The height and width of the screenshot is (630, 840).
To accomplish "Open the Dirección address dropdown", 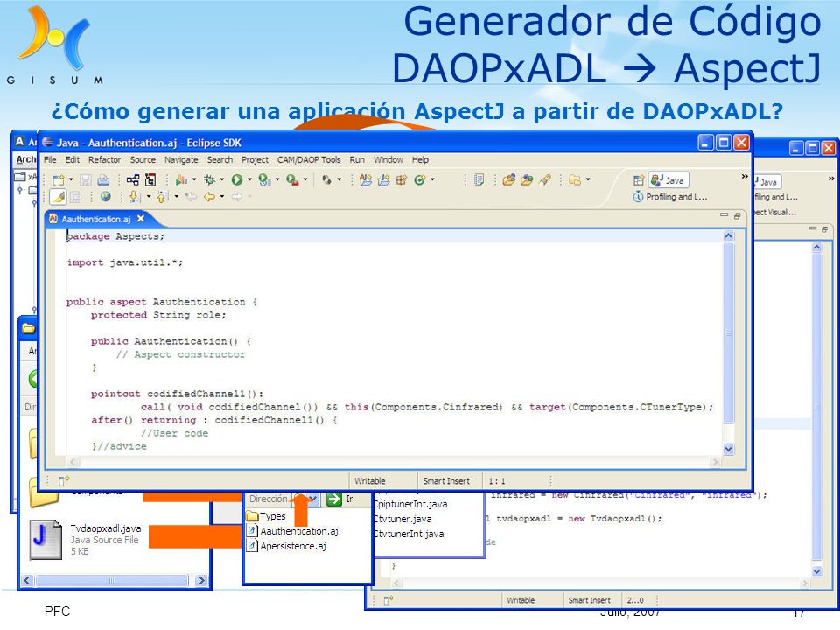I will click(313, 500).
